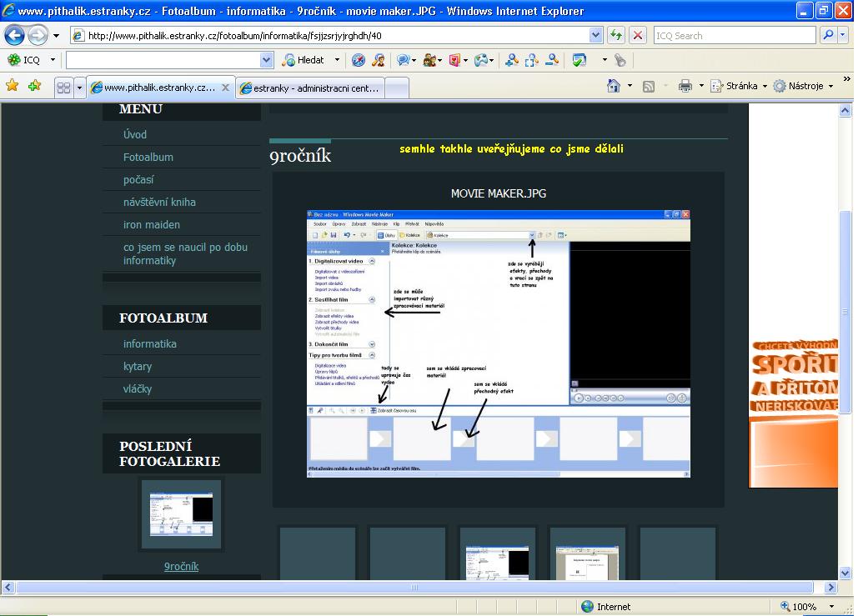Screen dimensions: 858x616
Task: Stop loading with the red X icon
Action: click(x=638, y=36)
